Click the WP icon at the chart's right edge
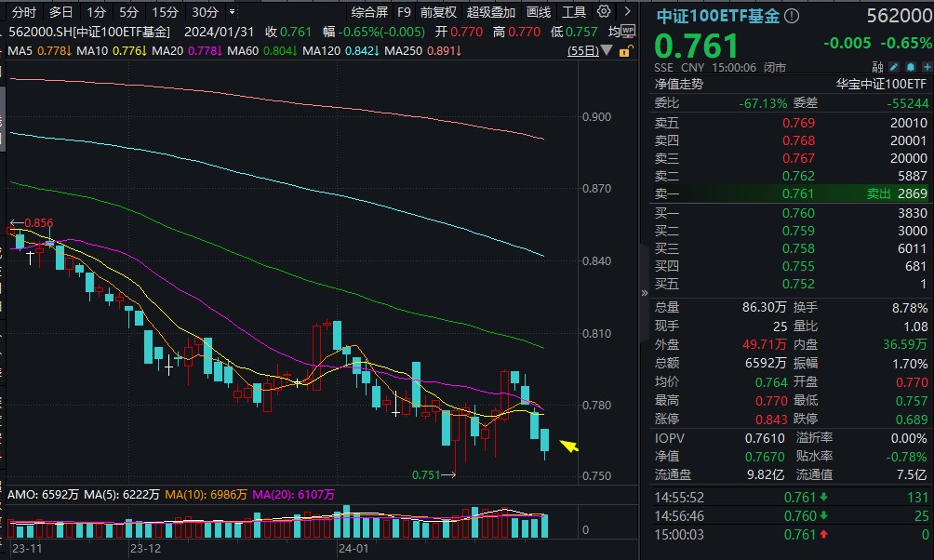Screen dimensions: 934x560 pos(628,31)
